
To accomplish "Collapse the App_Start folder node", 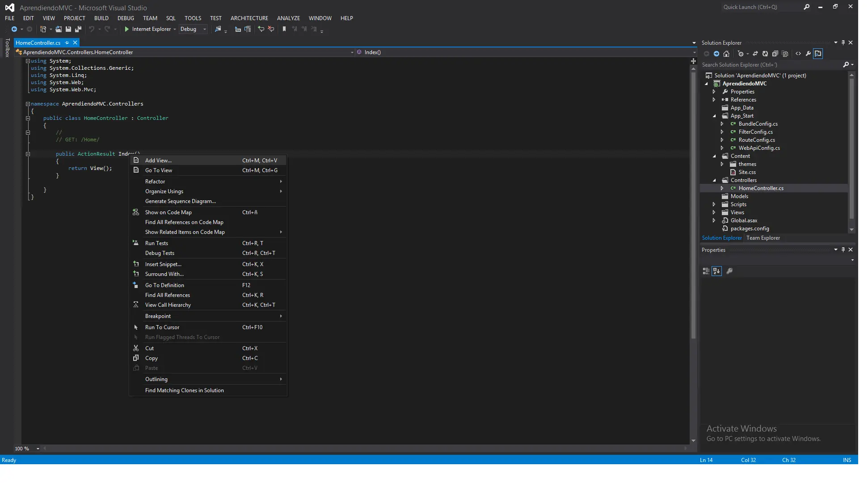I will coord(714,116).
